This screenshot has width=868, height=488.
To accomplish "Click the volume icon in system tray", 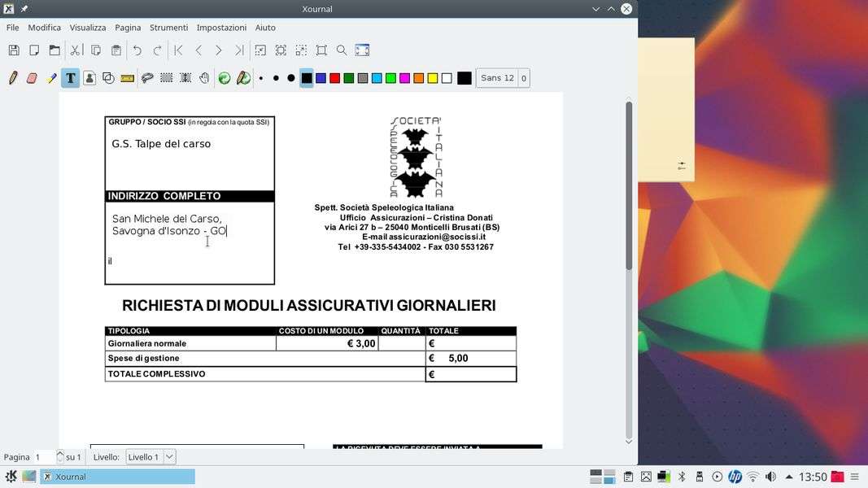I will pos(770,477).
